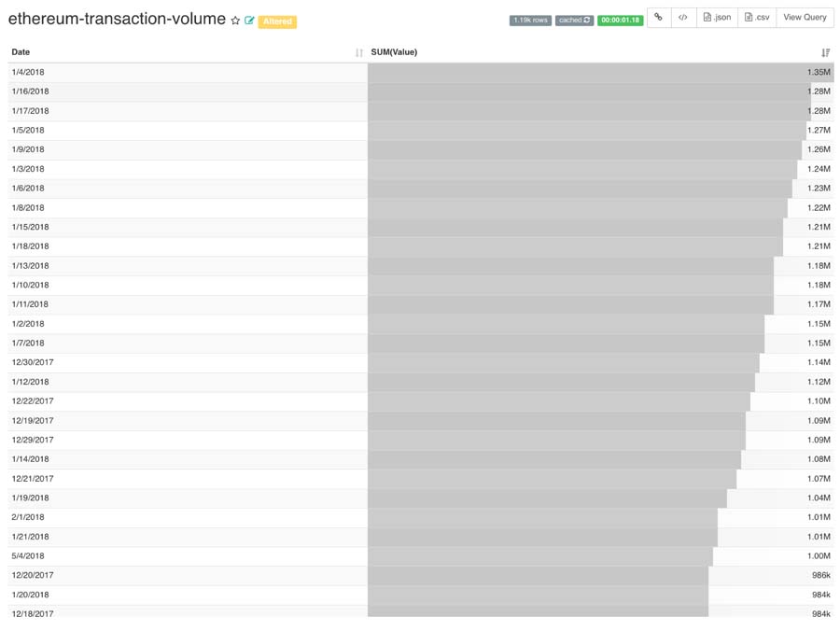Open the embed code icon button
Viewport: 840px width, 631px height.
pyautogui.click(x=683, y=18)
